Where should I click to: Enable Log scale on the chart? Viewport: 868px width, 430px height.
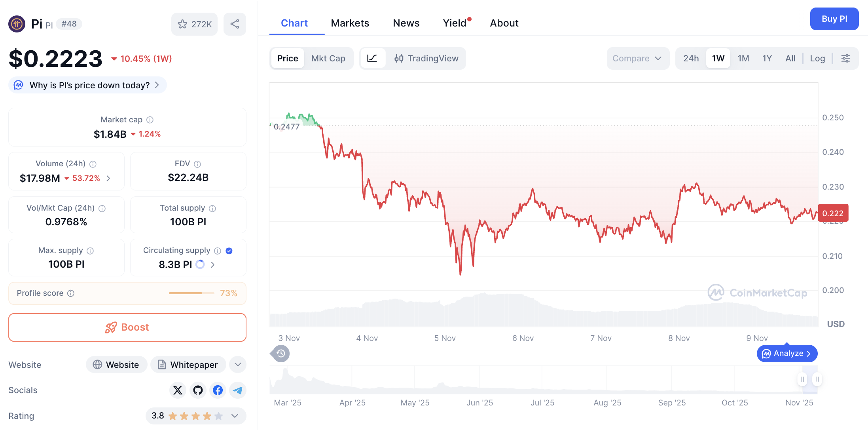[817, 58]
